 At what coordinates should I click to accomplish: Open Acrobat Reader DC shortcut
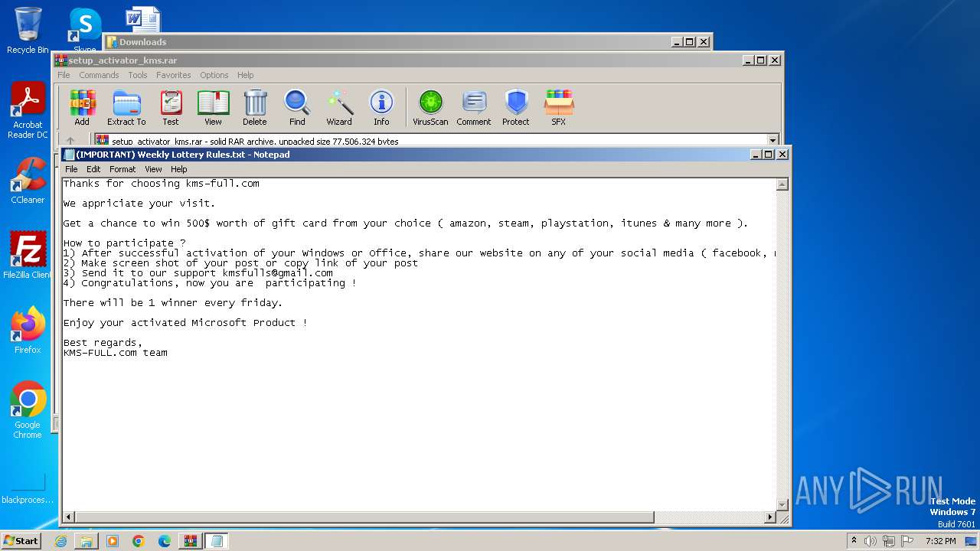point(28,111)
